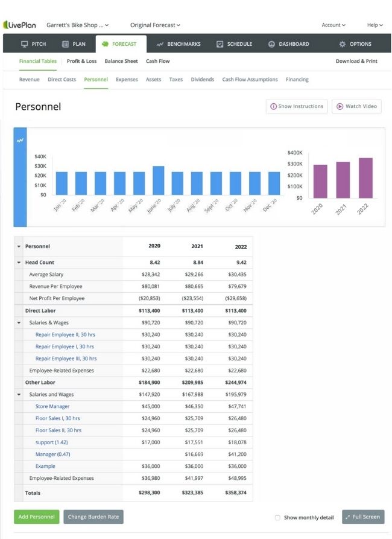Collapse the Head Count row

tap(19, 263)
